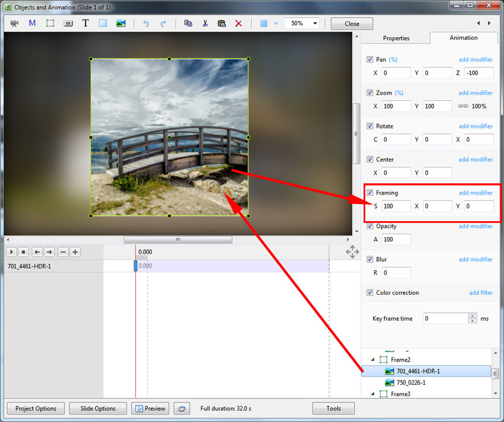Disable the Color correction checkbox

click(370, 293)
